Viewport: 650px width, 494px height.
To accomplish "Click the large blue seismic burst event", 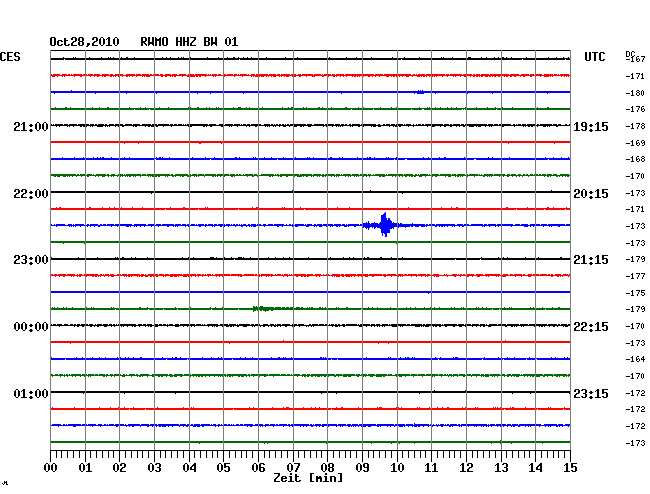I will click(385, 225).
